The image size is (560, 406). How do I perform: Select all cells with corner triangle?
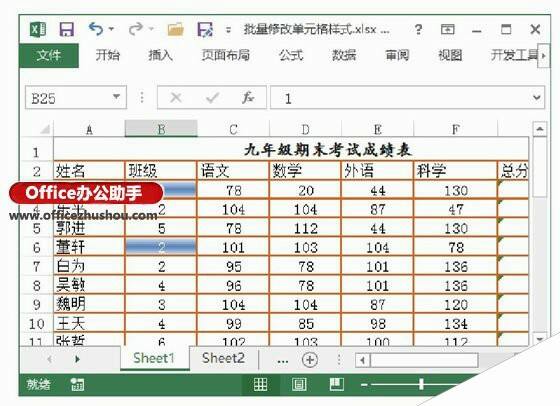[44, 129]
